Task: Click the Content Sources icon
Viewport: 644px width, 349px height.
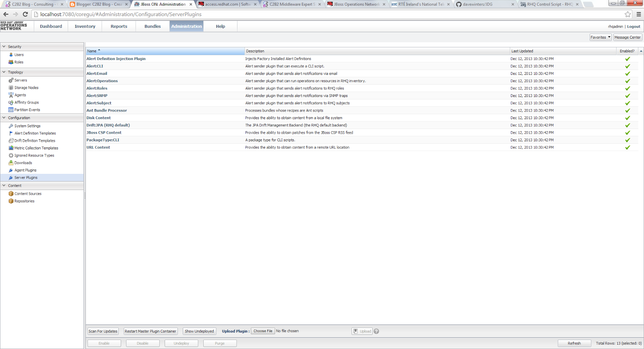Action: pyautogui.click(x=11, y=194)
